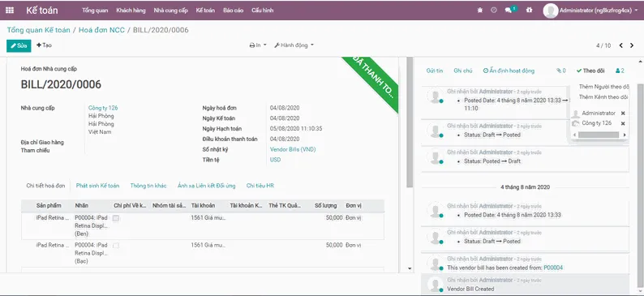Switch to Chi tiết hoá đơn tab
This screenshot has height=296, width=644.
[x=45, y=186]
